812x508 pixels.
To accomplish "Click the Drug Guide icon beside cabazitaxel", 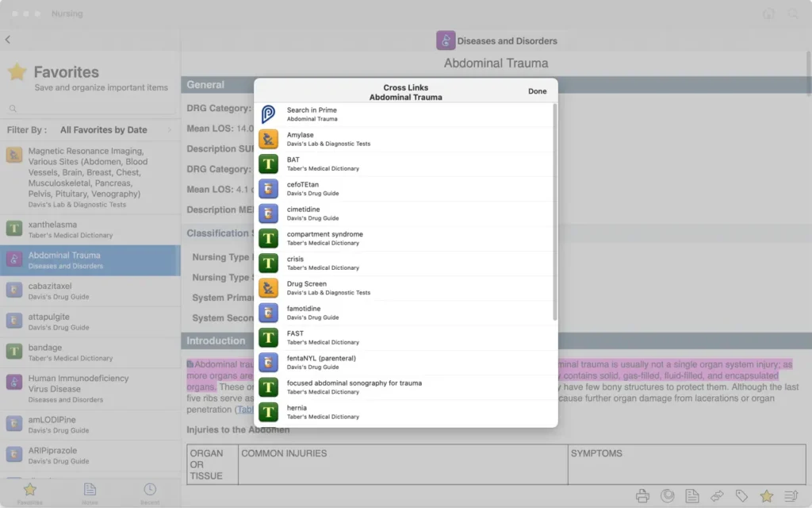I will pos(14,289).
